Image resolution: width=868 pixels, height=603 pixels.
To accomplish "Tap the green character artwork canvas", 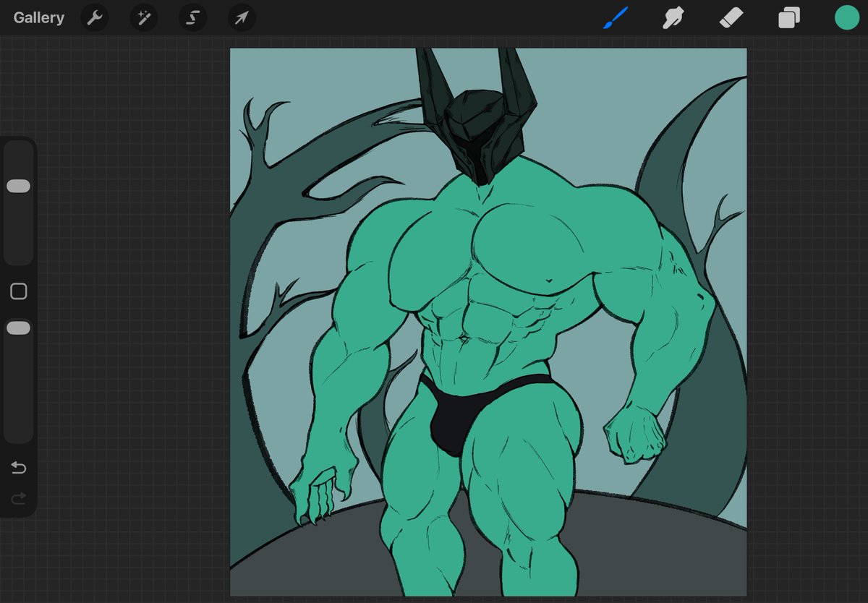I will tap(488, 322).
